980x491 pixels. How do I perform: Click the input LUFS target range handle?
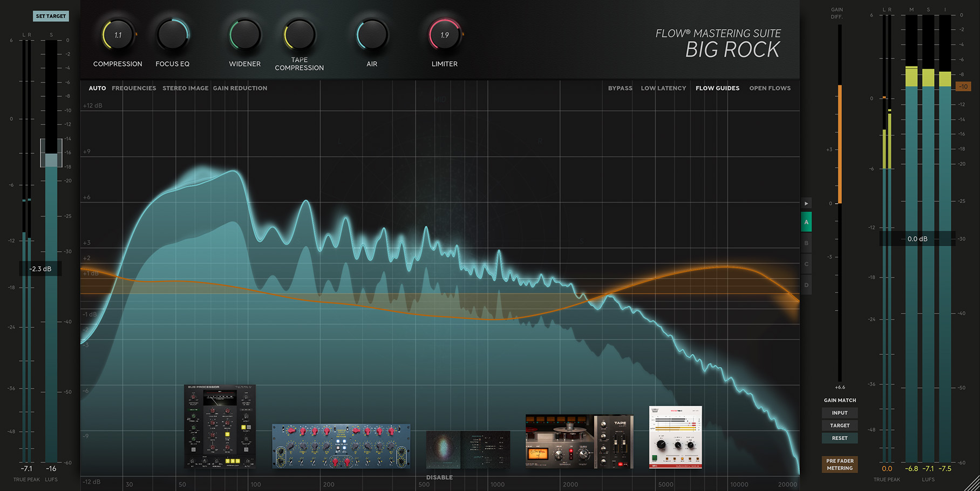tap(51, 153)
